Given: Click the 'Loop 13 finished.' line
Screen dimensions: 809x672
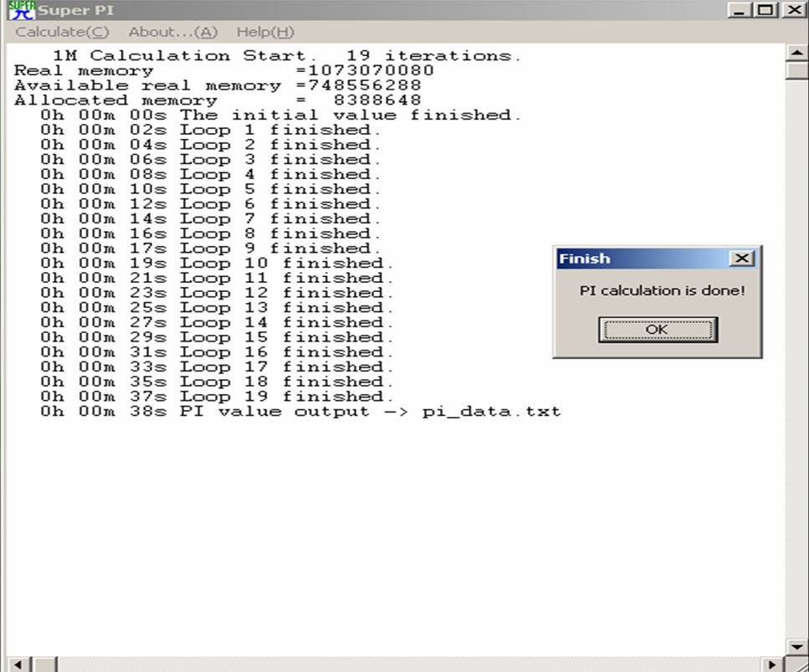Looking at the screenshot, I should 218,308.
